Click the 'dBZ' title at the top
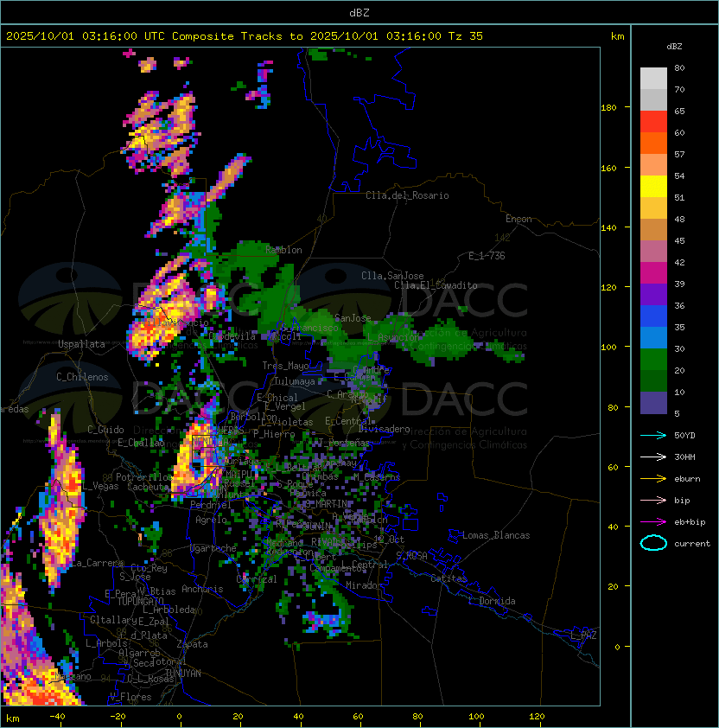The width and height of the screenshot is (719, 728). click(359, 12)
